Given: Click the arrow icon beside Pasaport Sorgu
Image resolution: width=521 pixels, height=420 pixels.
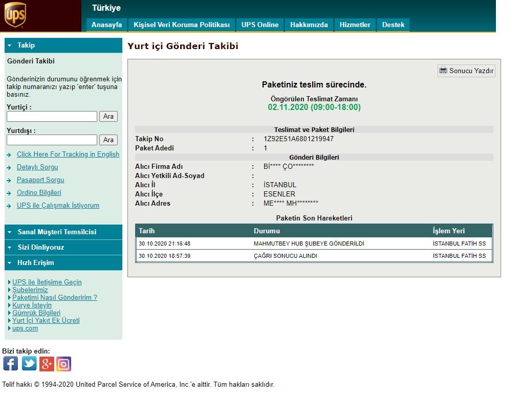Looking at the screenshot, I should [x=9, y=181].
